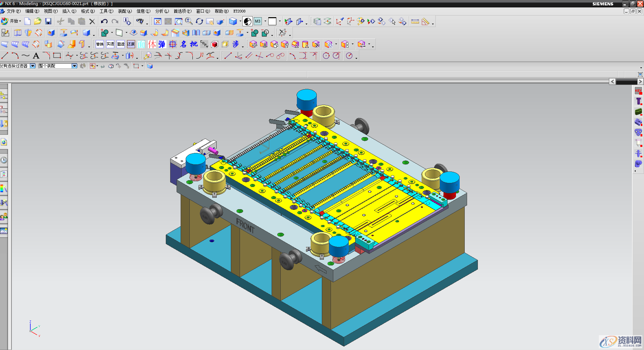The width and height of the screenshot is (644, 350).
Task: Open the 文件 menu
Action: pyautogui.click(x=13, y=11)
